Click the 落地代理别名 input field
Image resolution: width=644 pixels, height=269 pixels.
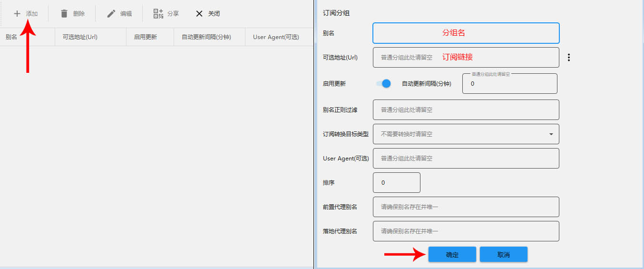(466, 231)
